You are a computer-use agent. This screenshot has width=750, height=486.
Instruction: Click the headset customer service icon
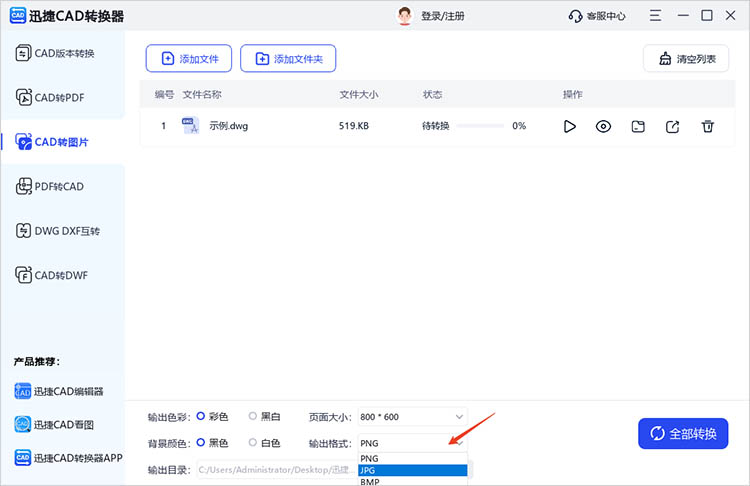click(x=575, y=16)
